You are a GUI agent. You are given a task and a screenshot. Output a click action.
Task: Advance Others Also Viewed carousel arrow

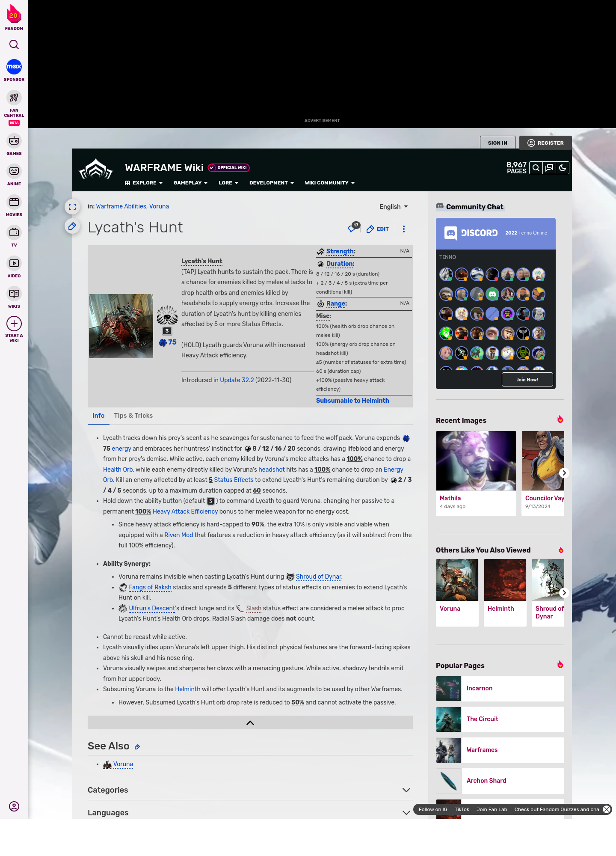(564, 593)
